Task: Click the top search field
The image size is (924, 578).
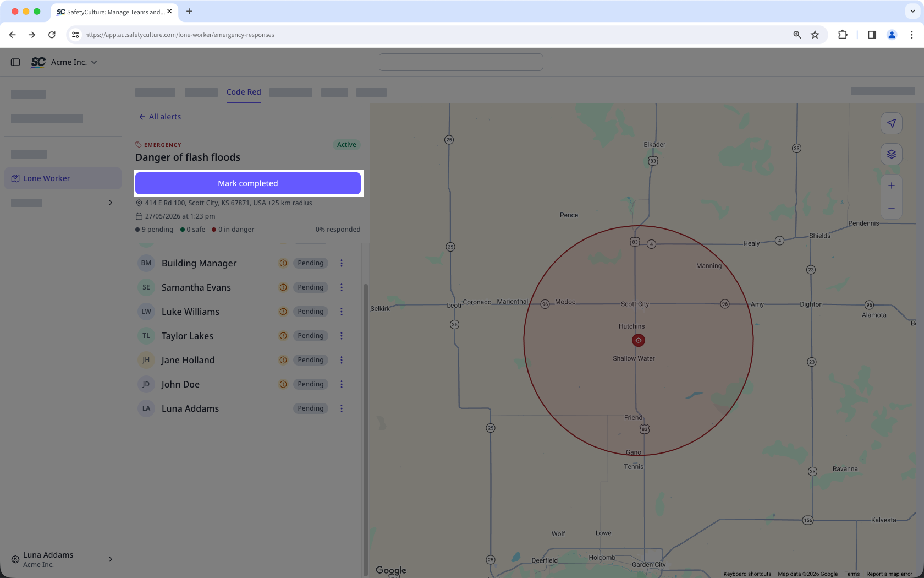Action: point(461,62)
